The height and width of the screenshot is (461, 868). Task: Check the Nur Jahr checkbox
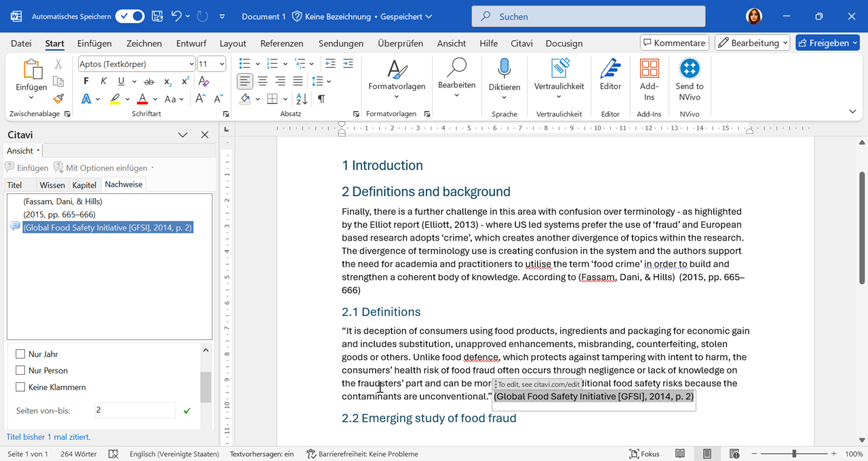[20, 354]
